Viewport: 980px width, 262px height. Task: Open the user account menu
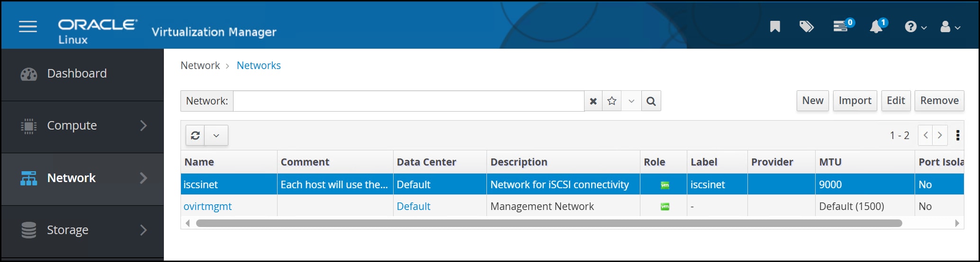click(950, 27)
